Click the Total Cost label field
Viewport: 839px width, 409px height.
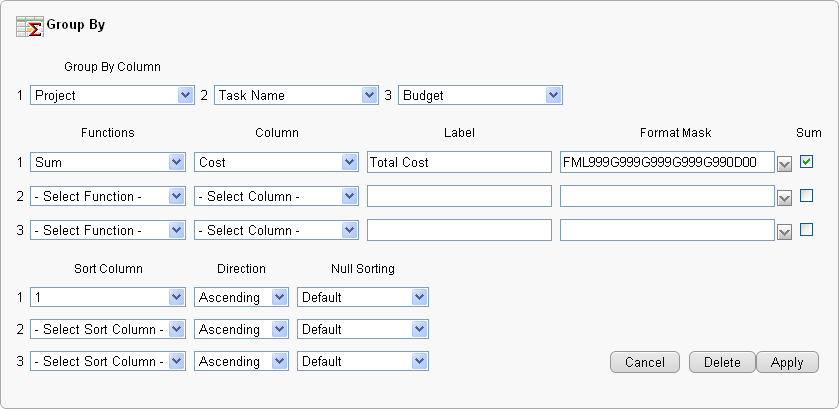click(459, 162)
